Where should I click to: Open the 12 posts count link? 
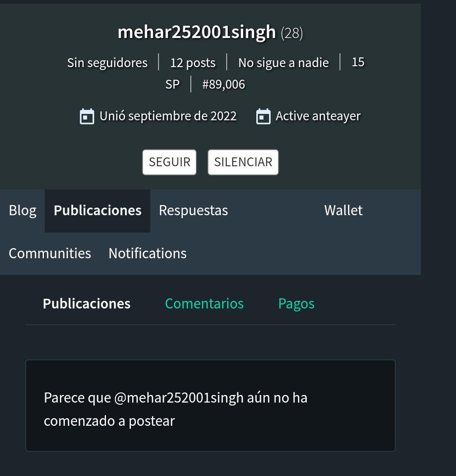[x=193, y=63]
